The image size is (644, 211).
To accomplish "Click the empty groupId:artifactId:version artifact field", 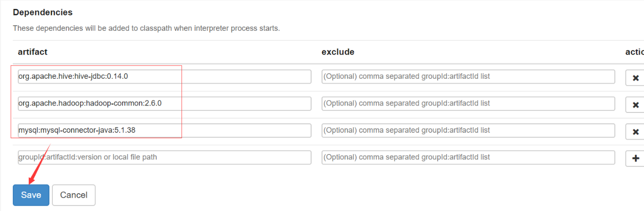I will [x=165, y=157].
